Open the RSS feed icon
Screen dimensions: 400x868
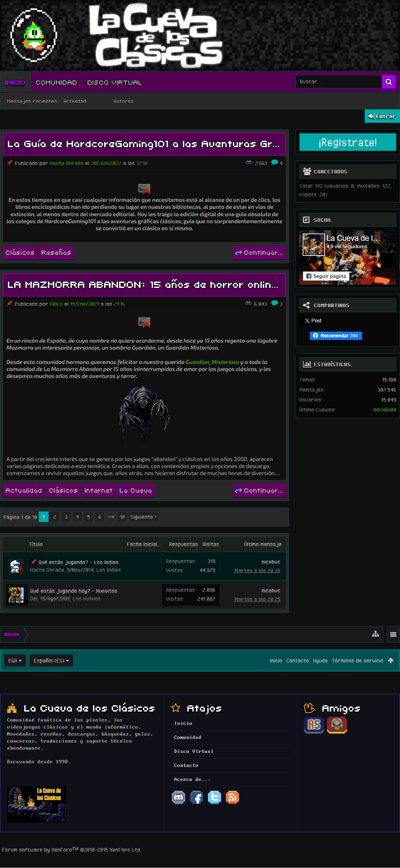coord(232,797)
